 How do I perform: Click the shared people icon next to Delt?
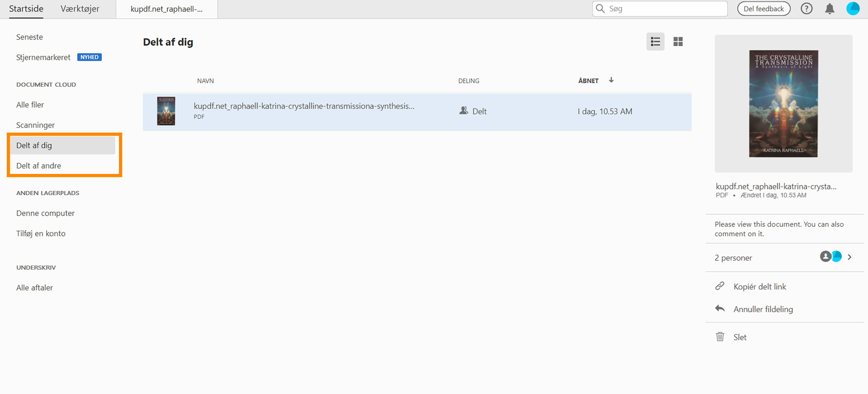(x=464, y=111)
